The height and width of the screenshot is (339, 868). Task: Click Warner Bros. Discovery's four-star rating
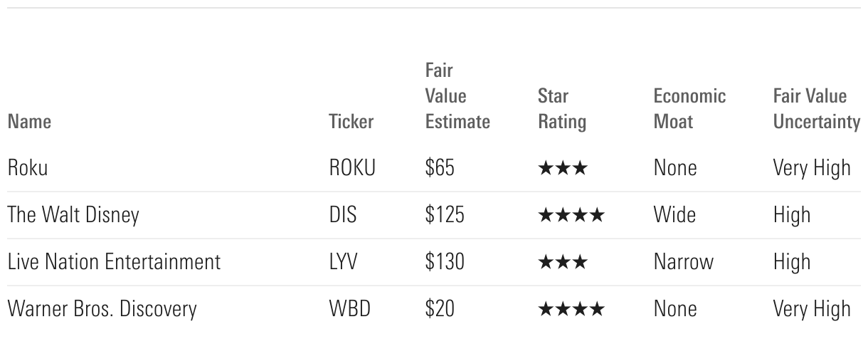click(x=571, y=309)
